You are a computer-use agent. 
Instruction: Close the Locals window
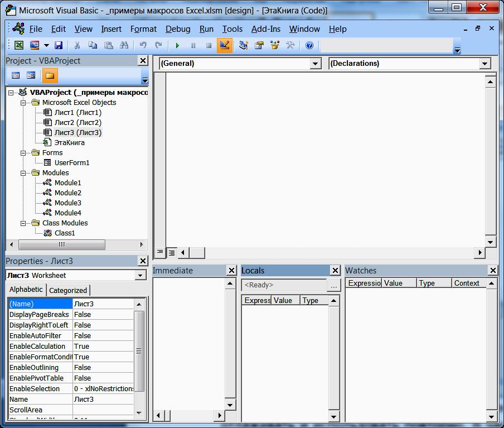[x=335, y=270]
